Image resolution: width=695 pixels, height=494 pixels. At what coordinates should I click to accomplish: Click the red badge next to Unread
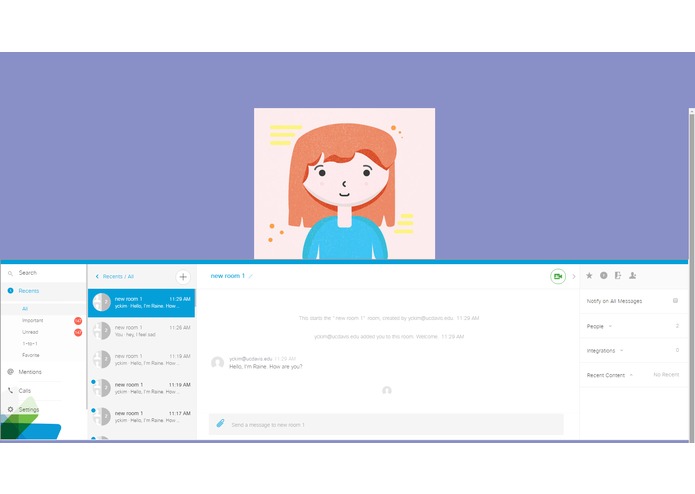[x=78, y=332]
